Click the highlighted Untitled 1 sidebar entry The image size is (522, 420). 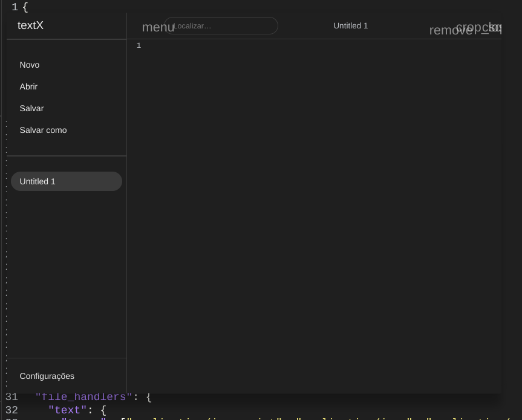66,181
